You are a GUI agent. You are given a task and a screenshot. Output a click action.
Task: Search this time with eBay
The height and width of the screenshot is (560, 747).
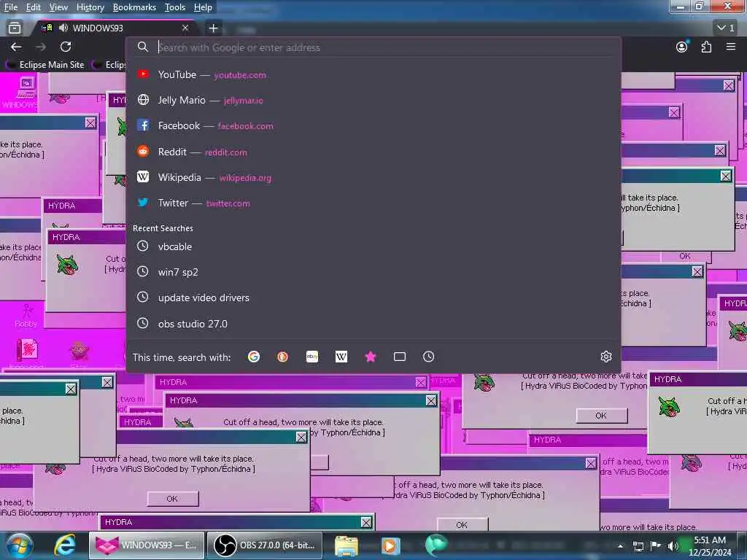(312, 357)
